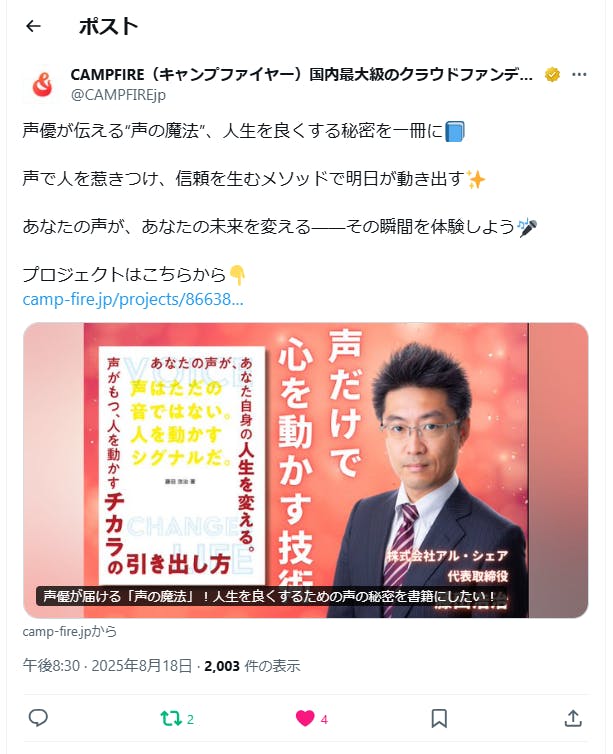This screenshot has height=754, width=613.
Task: Open the @CAMPFIREjp handle
Action: coord(118,95)
